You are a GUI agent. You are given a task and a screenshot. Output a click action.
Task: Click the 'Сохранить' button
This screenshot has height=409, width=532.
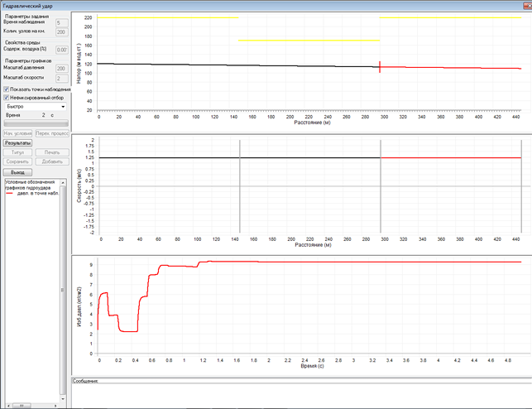point(18,161)
